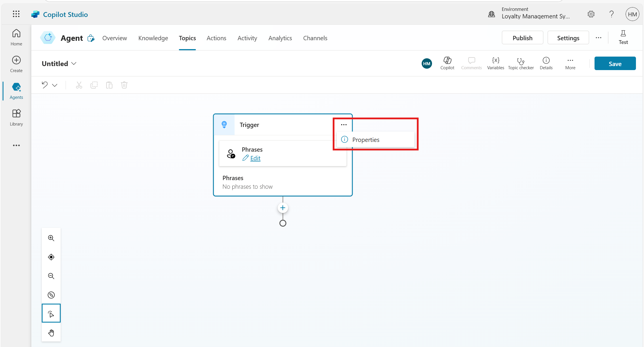Select Properties from the trigger menu
This screenshot has height=347, width=644.
coord(366,140)
